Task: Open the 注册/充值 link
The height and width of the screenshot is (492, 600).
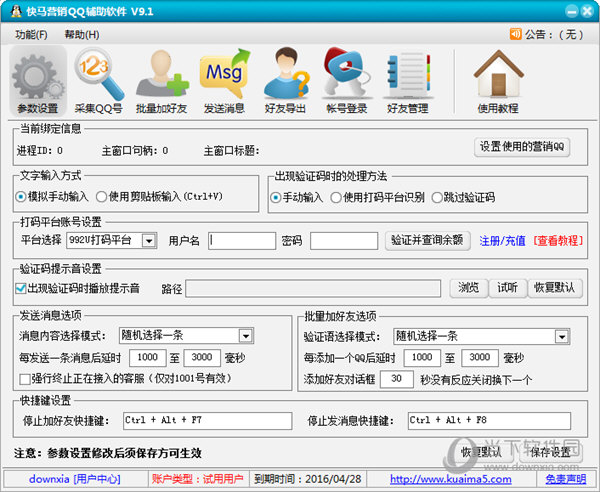Action: click(502, 241)
